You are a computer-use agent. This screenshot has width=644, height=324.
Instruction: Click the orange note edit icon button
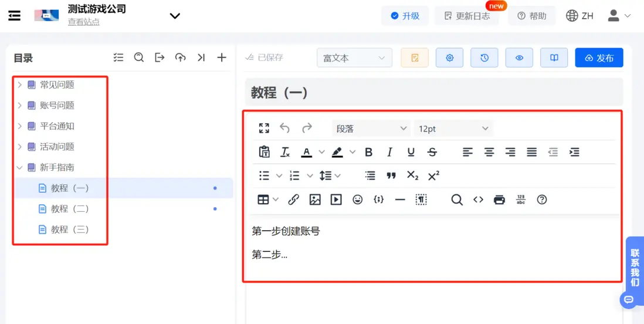[x=415, y=58]
